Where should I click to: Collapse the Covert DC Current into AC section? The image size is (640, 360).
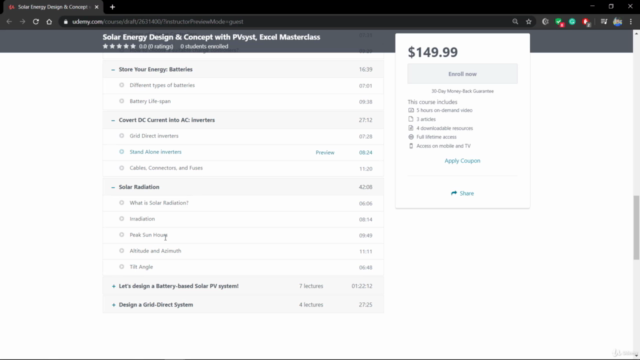point(113,120)
